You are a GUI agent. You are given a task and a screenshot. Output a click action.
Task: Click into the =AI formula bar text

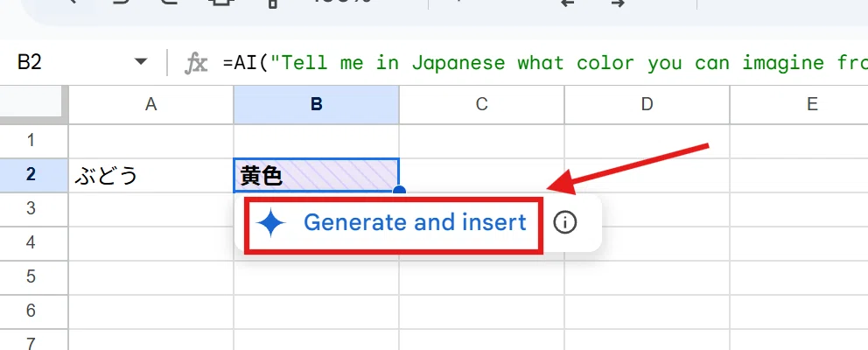coord(545,63)
